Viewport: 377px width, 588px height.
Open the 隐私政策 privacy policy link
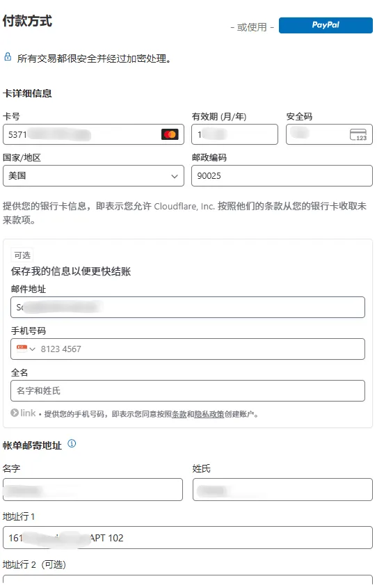(209, 414)
